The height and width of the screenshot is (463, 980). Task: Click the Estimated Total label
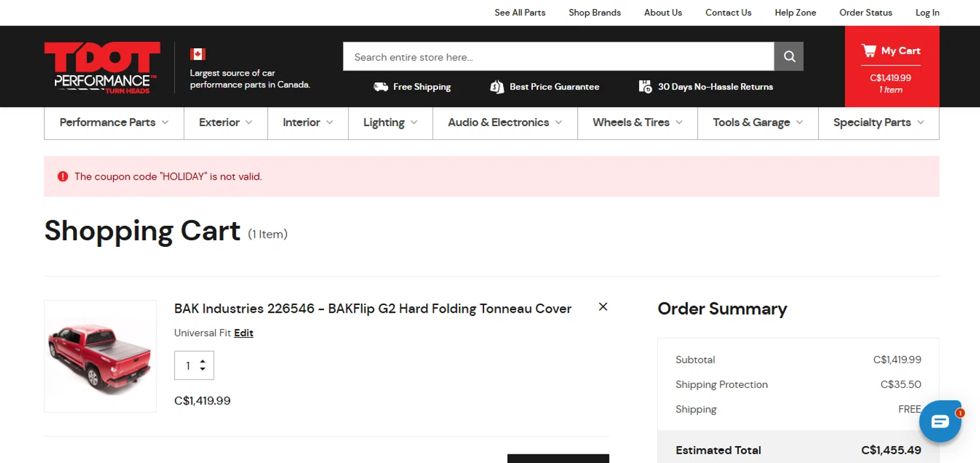tap(718, 450)
